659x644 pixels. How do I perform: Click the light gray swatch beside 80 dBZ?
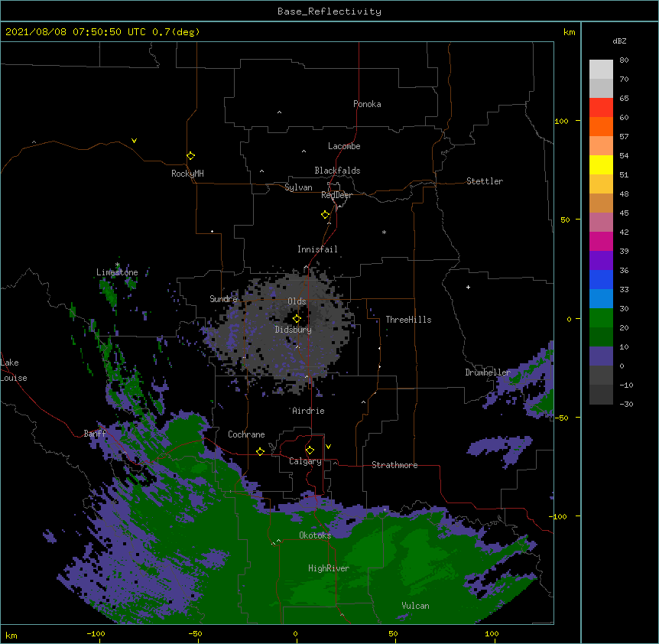coord(601,69)
